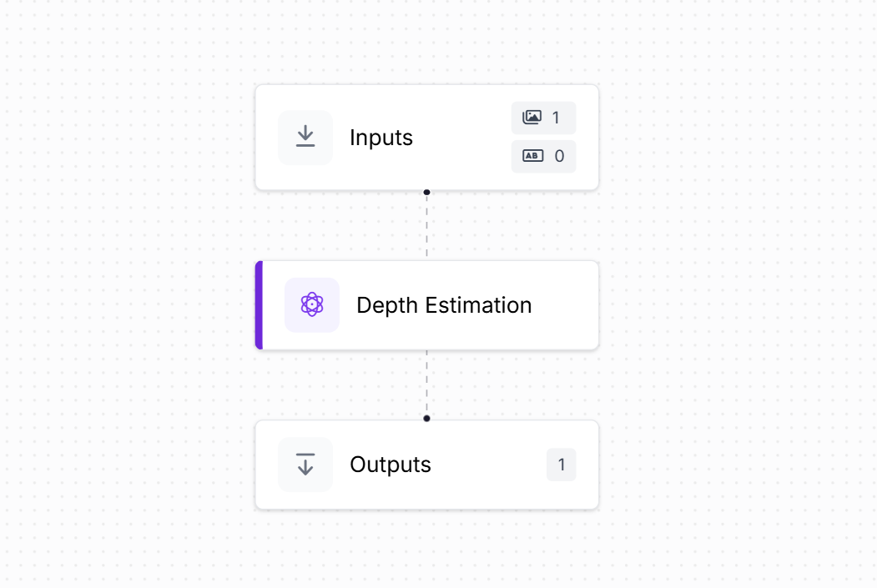Viewport: 877px width, 588px height.
Task: Select the purple accent bar on Depth Estimation
Action: click(258, 305)
